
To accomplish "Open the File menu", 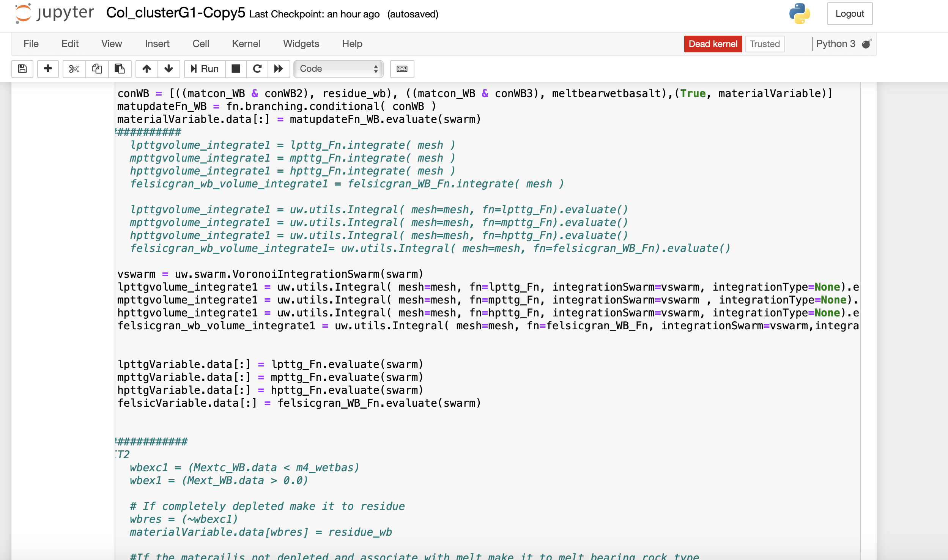I will coord(31,44).
